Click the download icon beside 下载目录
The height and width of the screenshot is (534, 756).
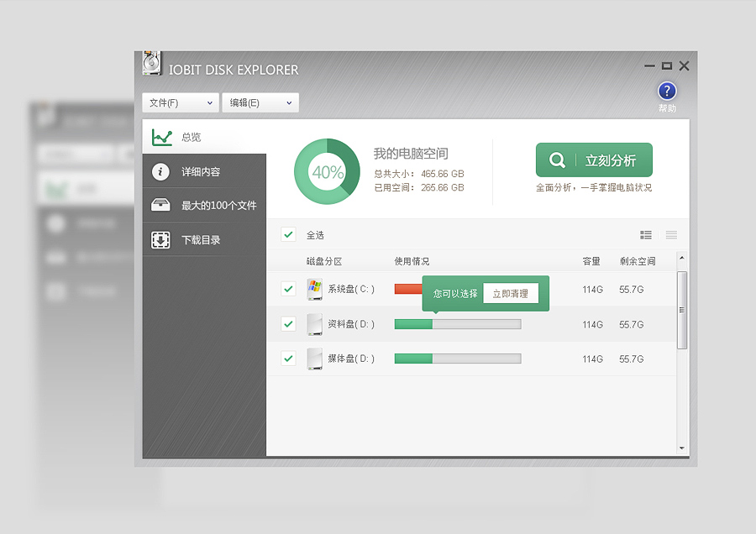160,239
